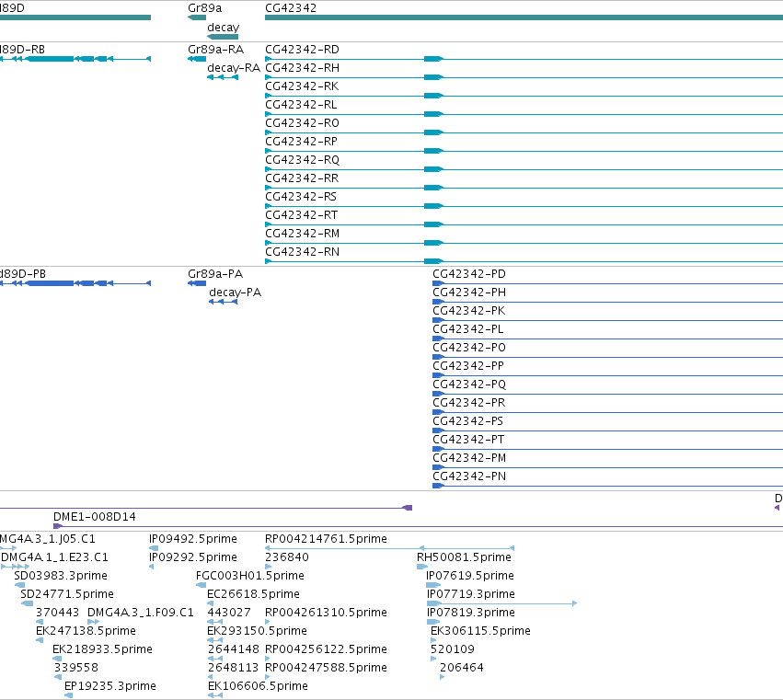Select EST EK306115.5prime
Image resolution: width=783 pixels, height=700 pixels.
(x=480, y=631)
